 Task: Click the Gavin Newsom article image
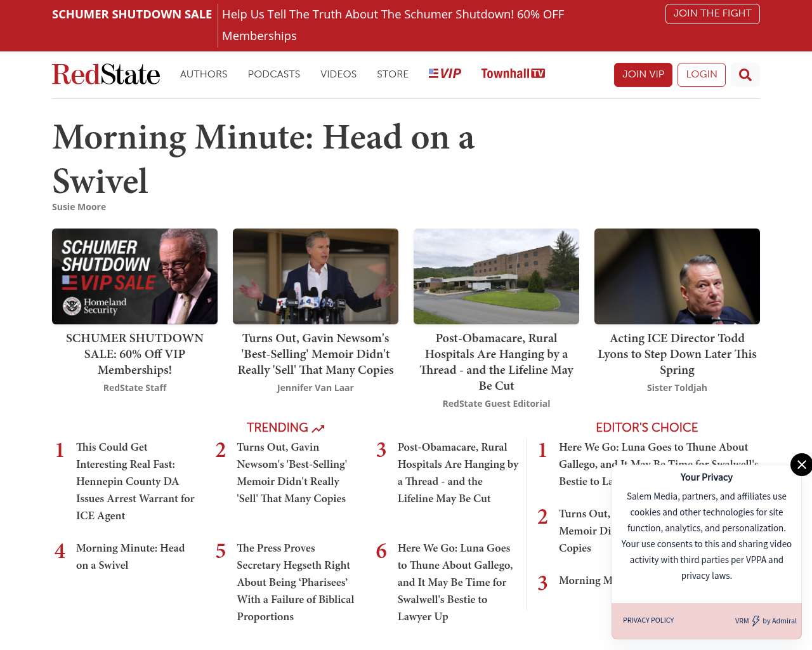point(315,276)
